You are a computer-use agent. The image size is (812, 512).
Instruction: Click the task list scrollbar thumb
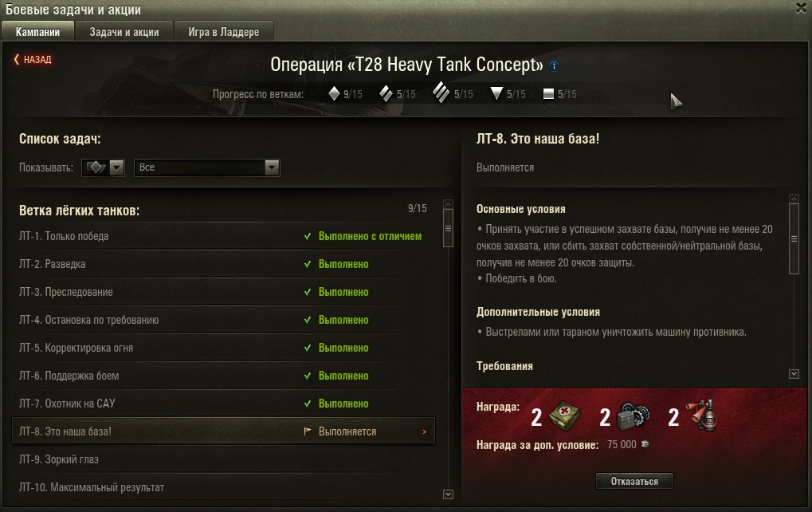click(x=449, y=228)
